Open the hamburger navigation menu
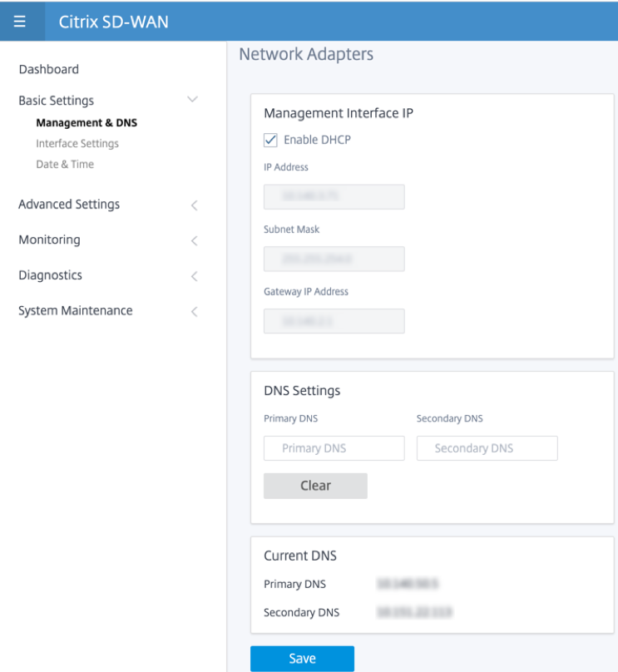Image resolution: width=618 pixels, height=672 pixels. [x=20, y=21]
